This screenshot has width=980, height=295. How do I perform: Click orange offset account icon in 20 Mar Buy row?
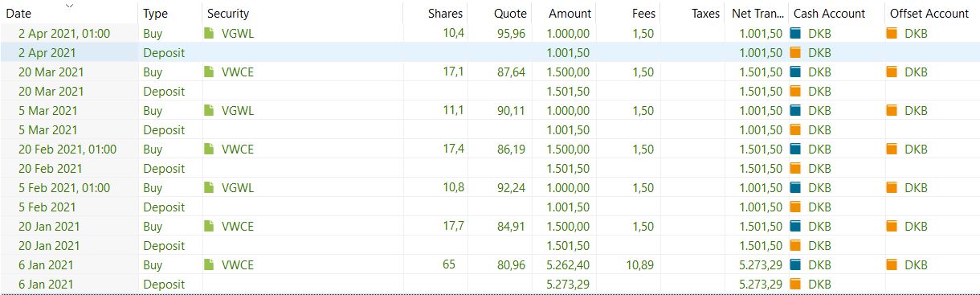pos(892,72)
